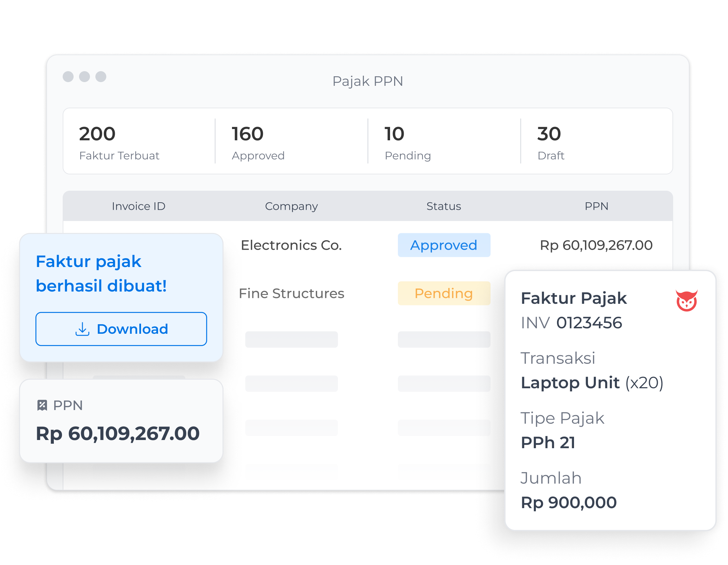The height and width of the screenshot is (565, 728).
Task: Click the red owl logo icon
Action: (x=686, y=300)
